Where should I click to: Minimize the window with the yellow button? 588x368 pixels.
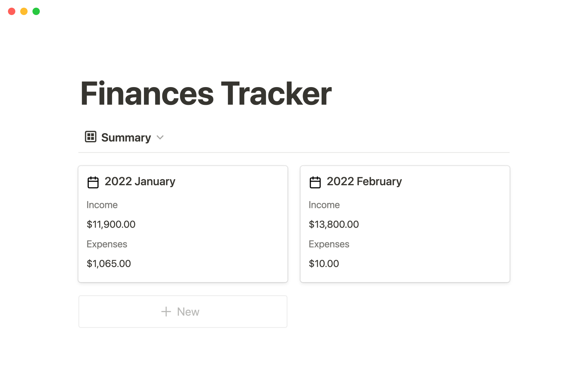(x=24, y=11)
